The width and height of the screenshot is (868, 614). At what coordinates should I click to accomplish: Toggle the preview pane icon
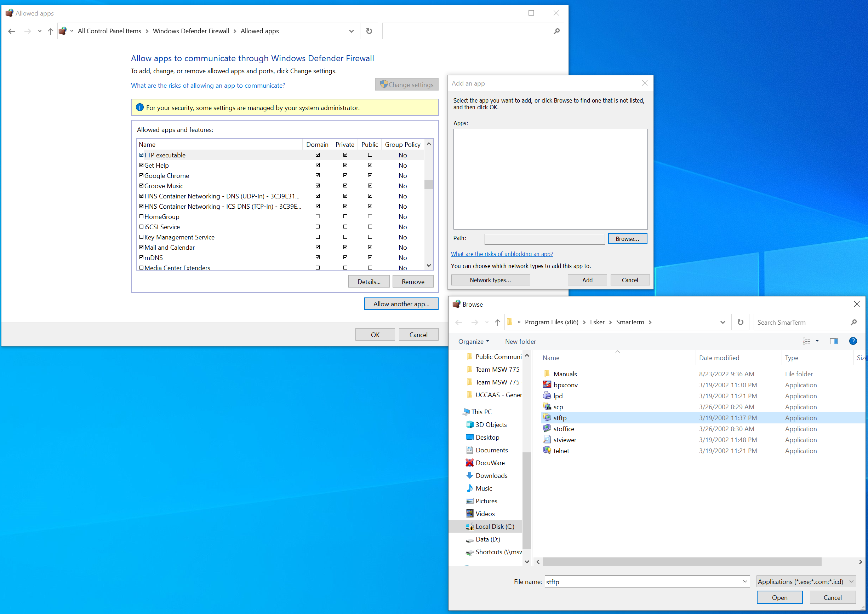834,341
